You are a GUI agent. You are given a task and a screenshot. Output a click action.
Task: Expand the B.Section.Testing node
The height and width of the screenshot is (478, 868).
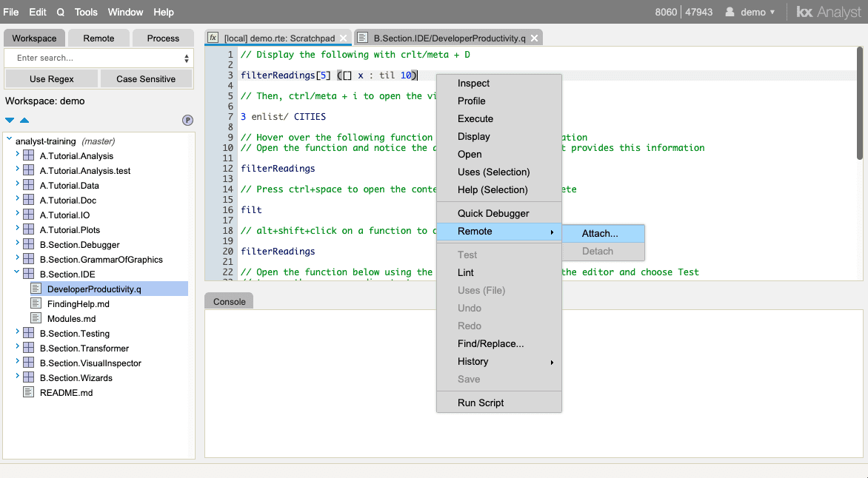[x=17, y=332]
